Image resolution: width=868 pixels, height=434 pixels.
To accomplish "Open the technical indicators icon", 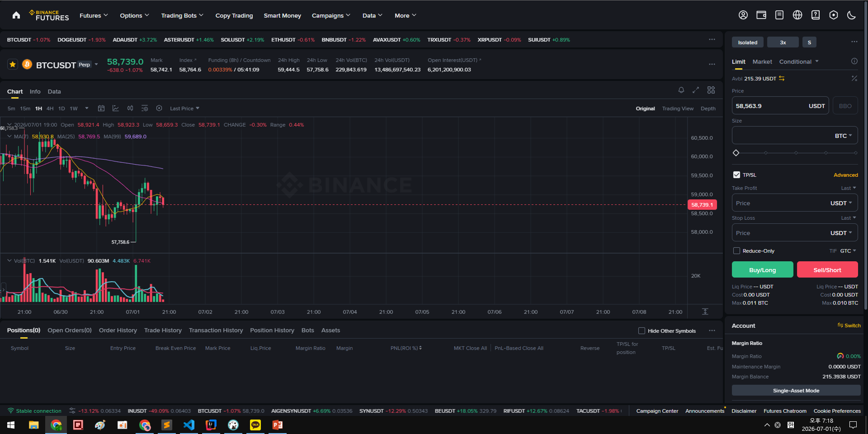I will 116,108.
